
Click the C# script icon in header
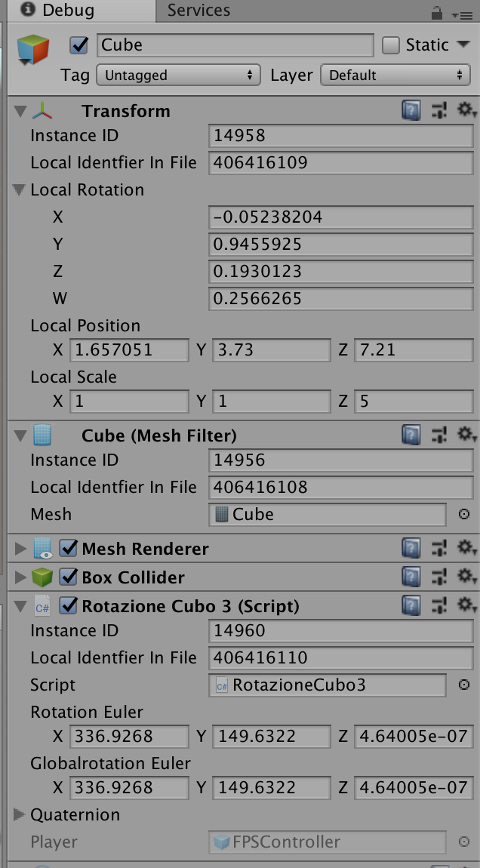click(42, 606)
